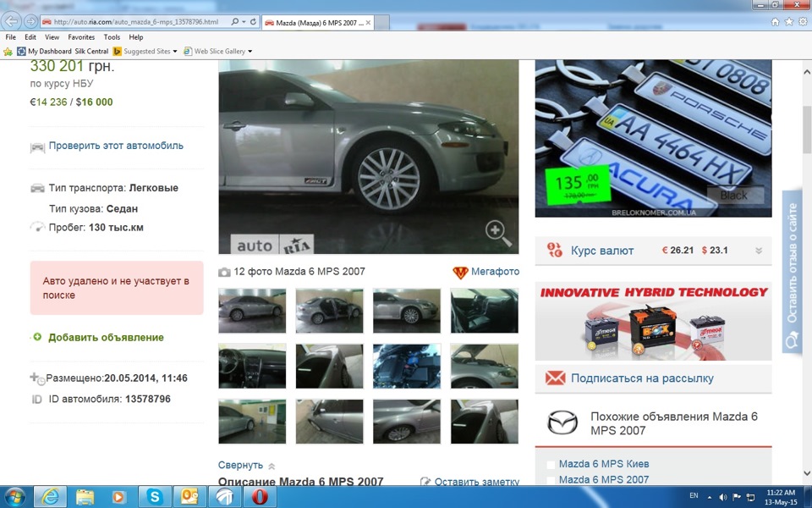Viewport: 812px width, 508px height.
Task: Open Skype from the taskbar
Action: click(154, 497)
